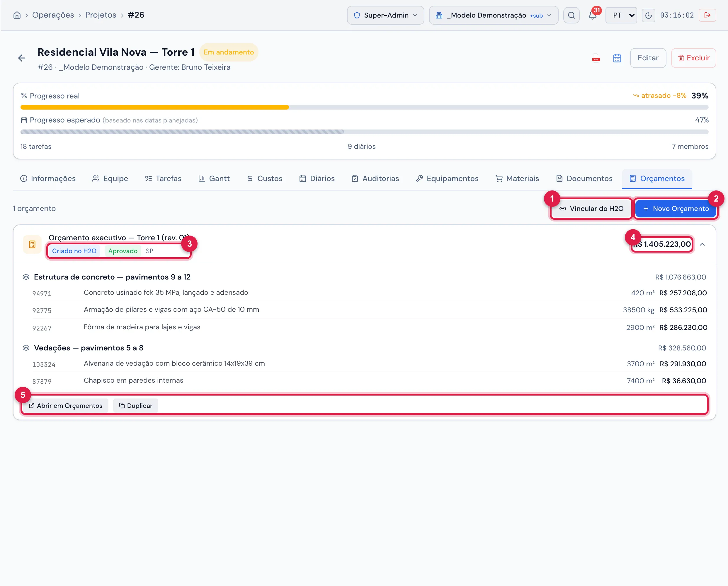Select item code 94971 row
The width and height of the screenshot is (728, 586).
[369, 293]
